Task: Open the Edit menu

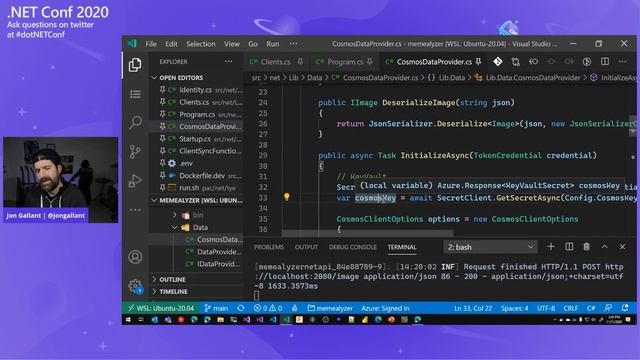Action: [171, 44]
